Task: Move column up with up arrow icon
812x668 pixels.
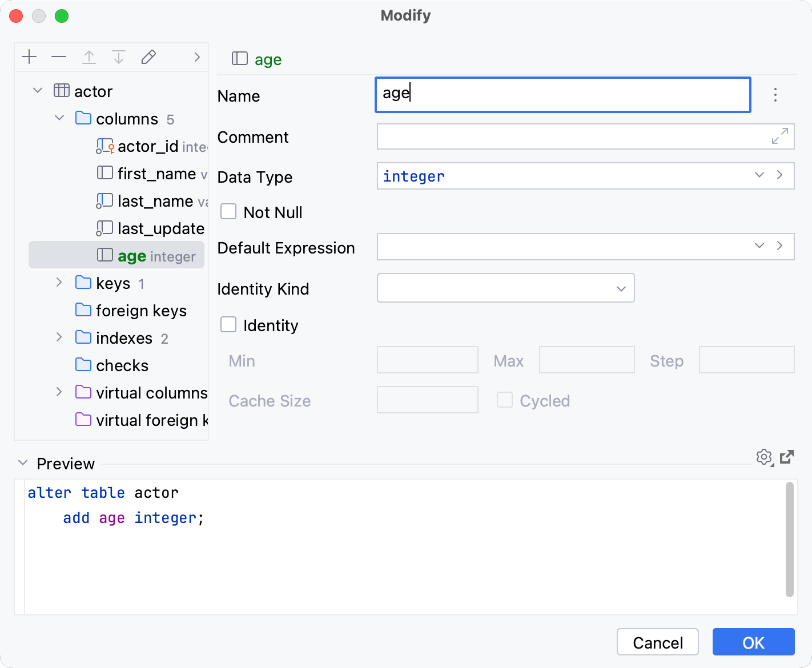Action: tap(89, 57)
